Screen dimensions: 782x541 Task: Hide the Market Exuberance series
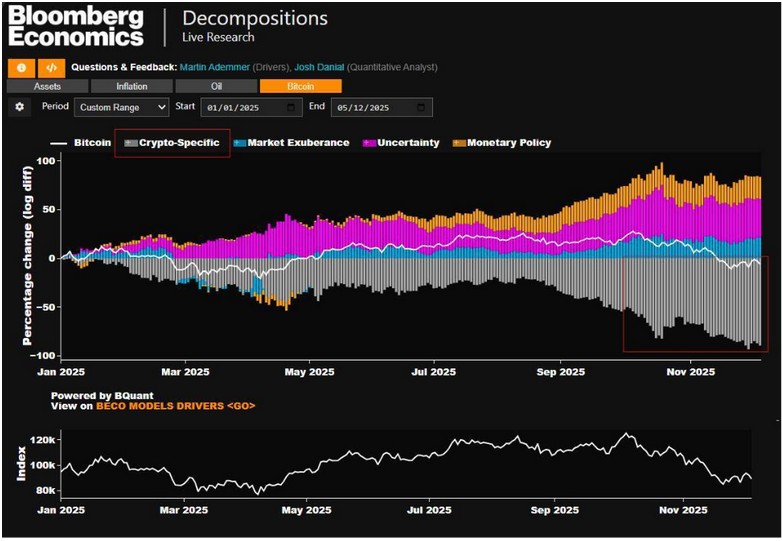[291, 143]
